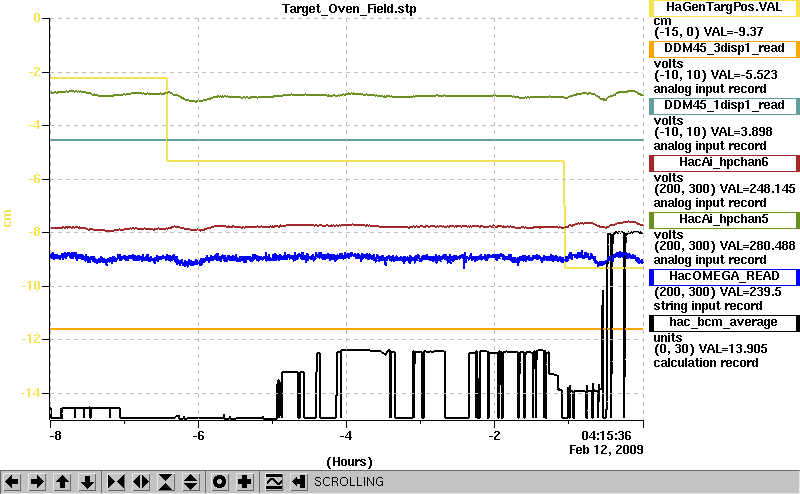Click the -4 tick label on the time axis
The height and width of the screenshot is (494, 800).
point(346,436)
